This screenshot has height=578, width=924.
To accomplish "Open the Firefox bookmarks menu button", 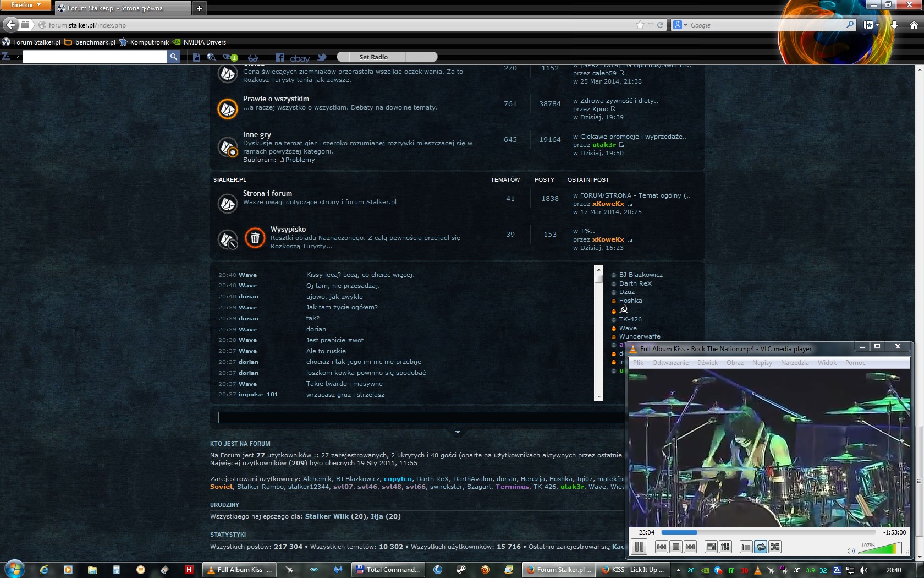I will pyautogui.click(x=871, y=25).
